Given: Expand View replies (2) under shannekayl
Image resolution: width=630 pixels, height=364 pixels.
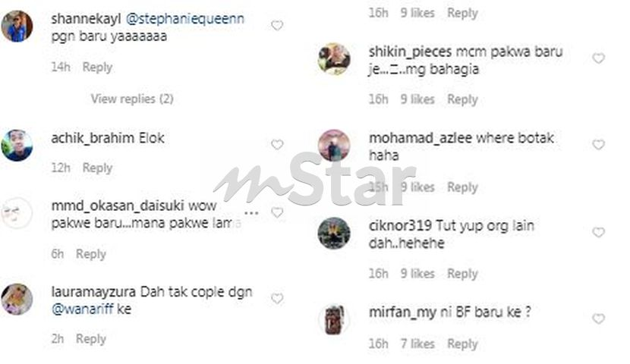Looking at the screenshot, I should [x=132, y=99].
